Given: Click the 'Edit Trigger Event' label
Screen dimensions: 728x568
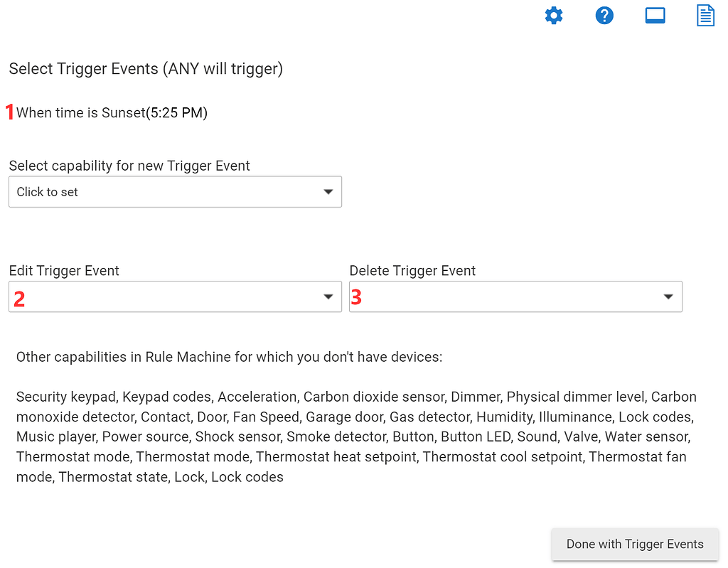Looking at the screenshot, I should (63, 271).
